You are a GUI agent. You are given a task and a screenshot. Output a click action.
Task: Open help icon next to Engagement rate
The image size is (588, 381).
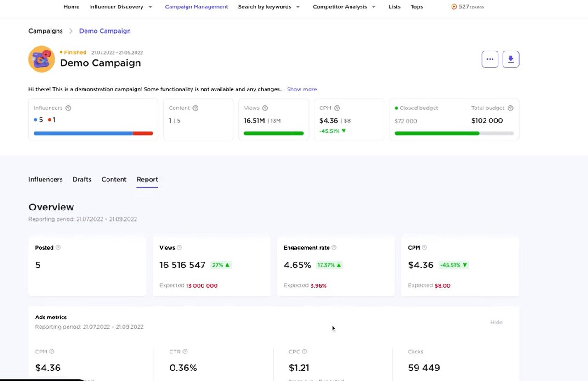pos(334,247)
